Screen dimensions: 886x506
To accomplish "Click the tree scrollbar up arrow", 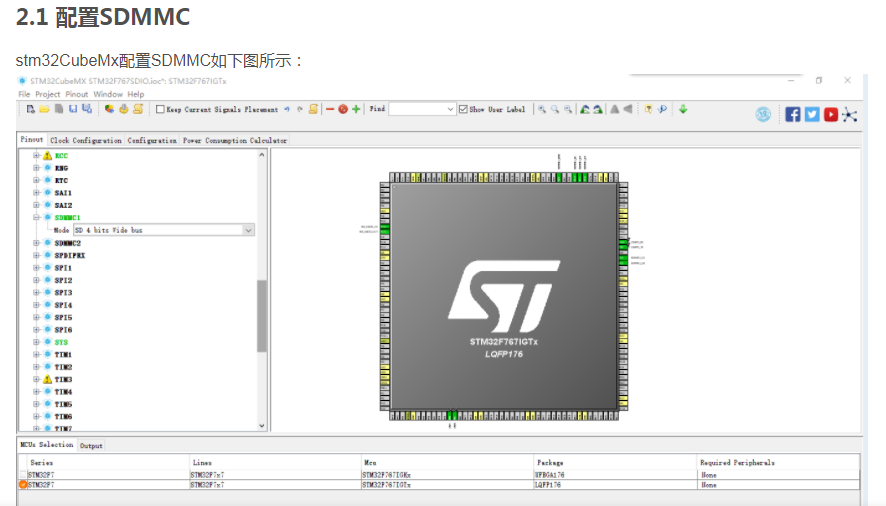I will pyautogui.click(x=262, y=154).
